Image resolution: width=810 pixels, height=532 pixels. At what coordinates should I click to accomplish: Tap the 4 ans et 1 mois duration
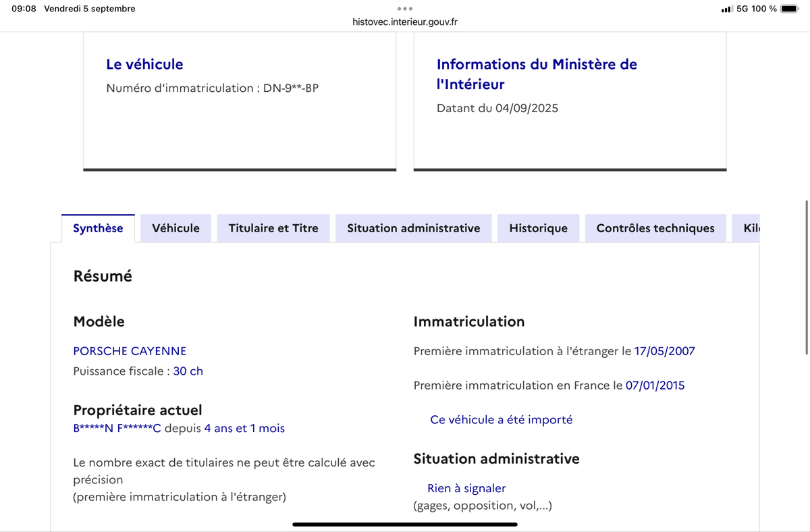click(244, 428)
